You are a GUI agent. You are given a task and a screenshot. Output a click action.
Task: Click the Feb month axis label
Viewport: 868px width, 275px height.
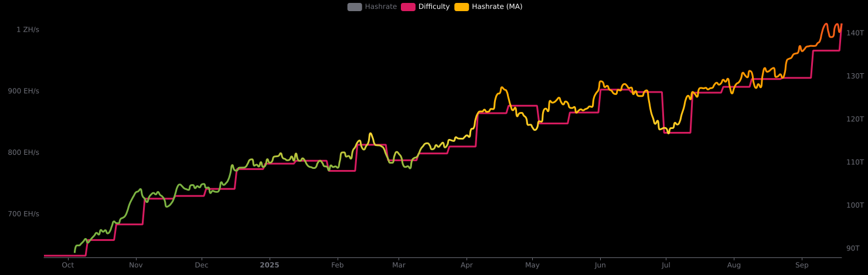(337, 266)
